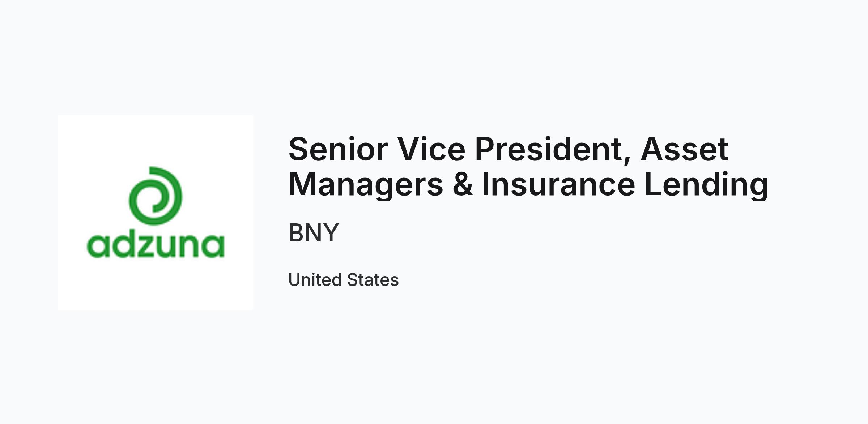The image size is (868, 424).
Task: Click the word 'Senior' in the title
Action: tap(338, 149)
